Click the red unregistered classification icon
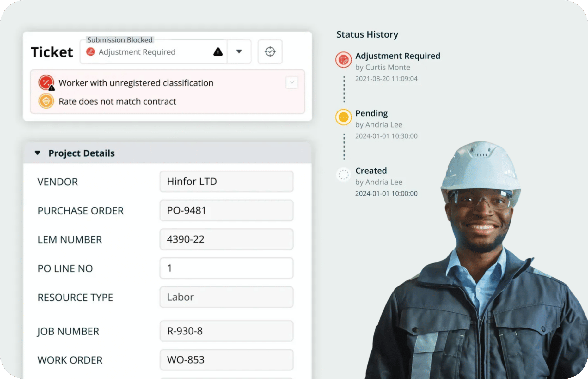This screenshot has width=588, height=379. [46, 83]
